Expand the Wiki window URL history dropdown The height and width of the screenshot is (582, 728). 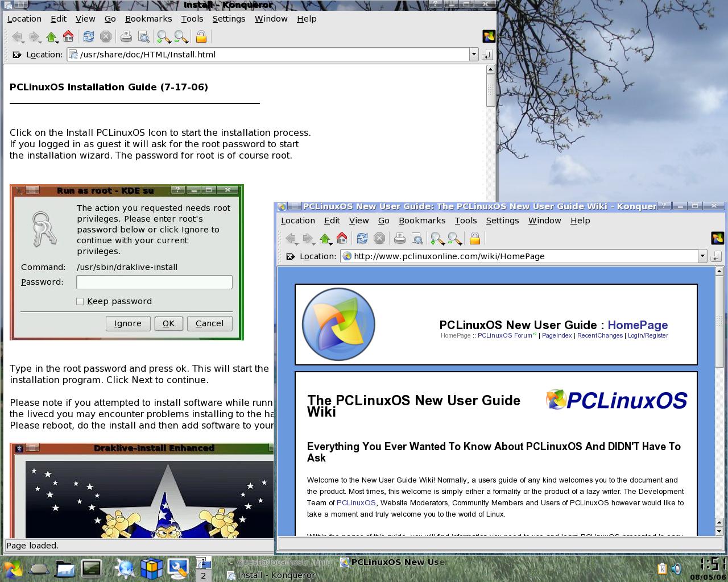702,256
